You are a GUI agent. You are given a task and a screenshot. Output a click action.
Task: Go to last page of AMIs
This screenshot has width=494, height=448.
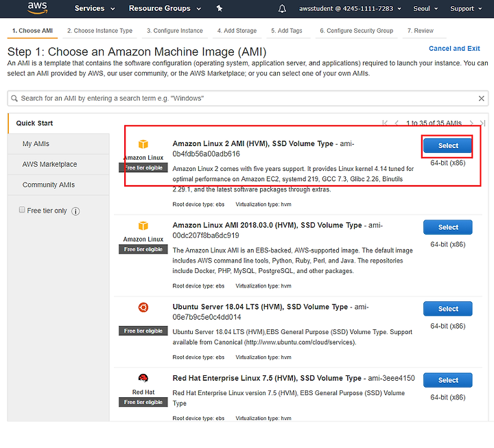coord(482,123)
